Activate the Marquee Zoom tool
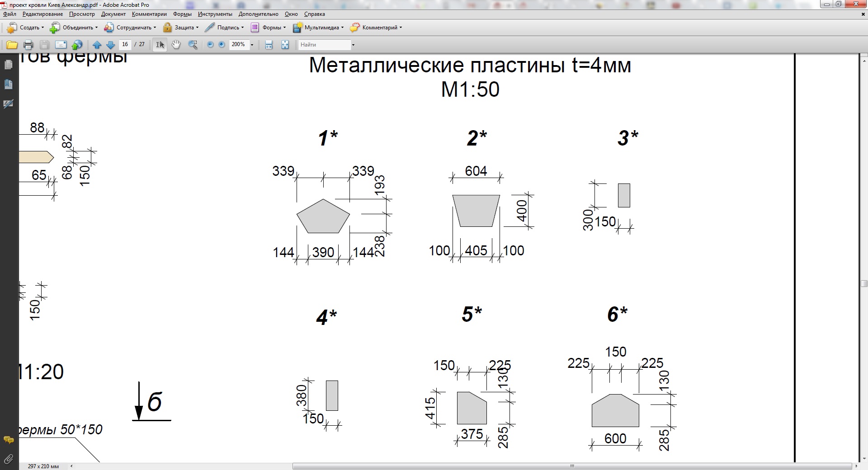This screenshot has height=470, width=868. 193,45
